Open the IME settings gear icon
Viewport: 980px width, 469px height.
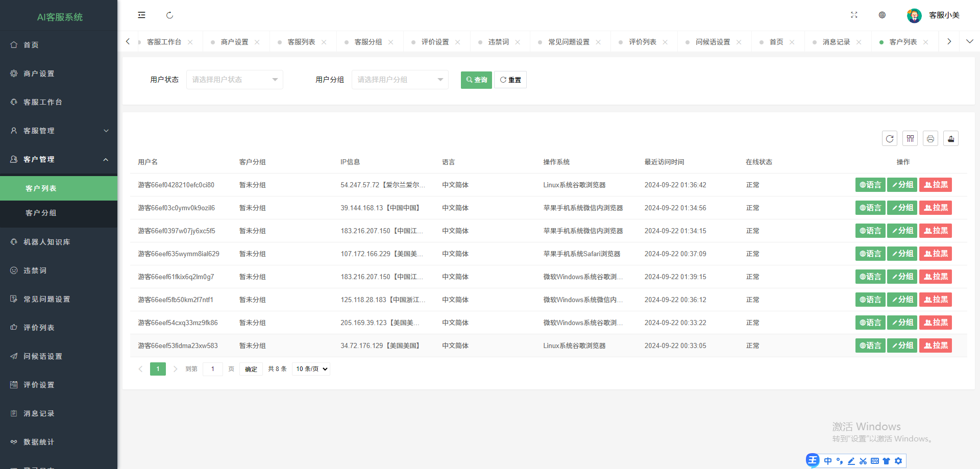[x=898, y=461]
